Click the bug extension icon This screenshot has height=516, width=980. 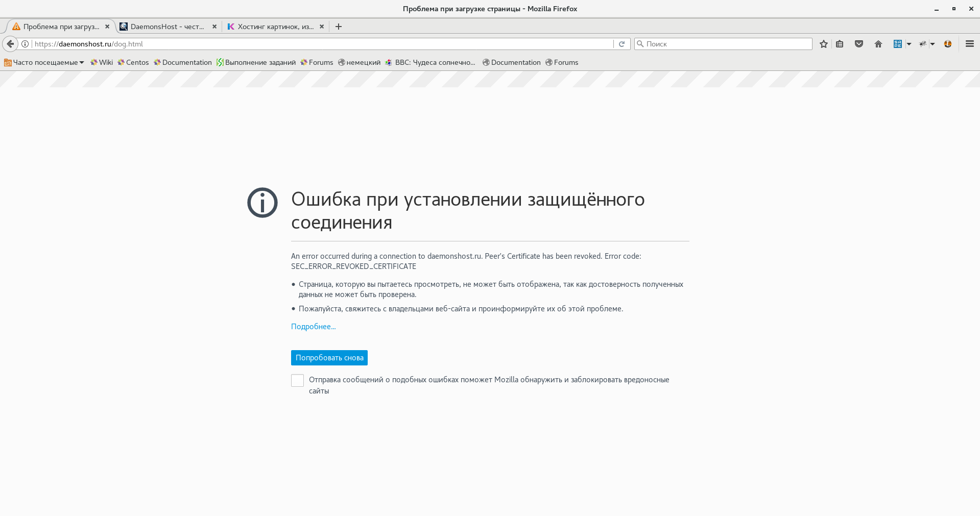coord(922,44)
